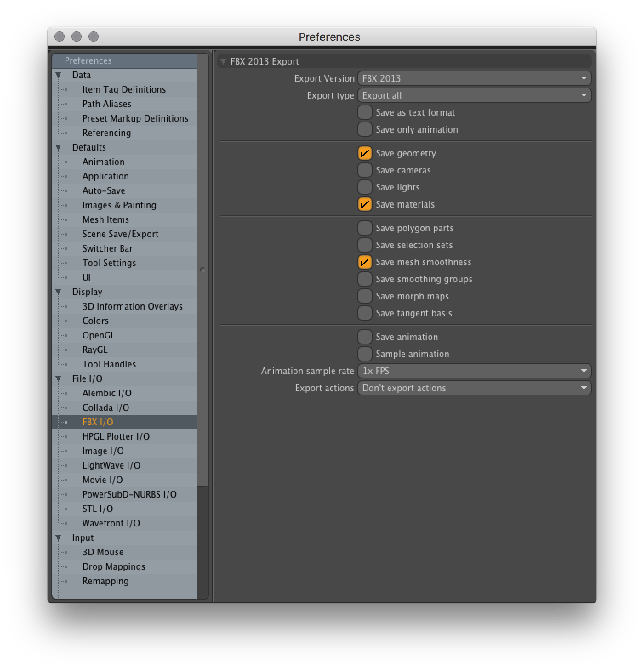Open the Animation sample rate dropdown
Screen dimensions: 644x671
point(474,371)
